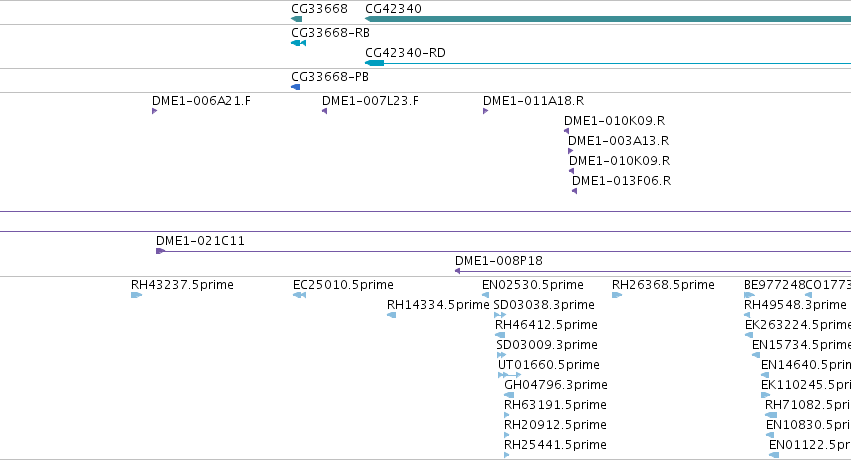Viewport: 851px width, 460px height.
Task: Select the RH43237.5prime EST glyph
Action: click(x=136, y=295)
